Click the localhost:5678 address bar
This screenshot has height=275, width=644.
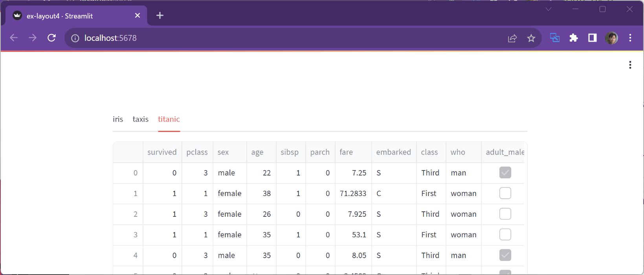[275, 38]
